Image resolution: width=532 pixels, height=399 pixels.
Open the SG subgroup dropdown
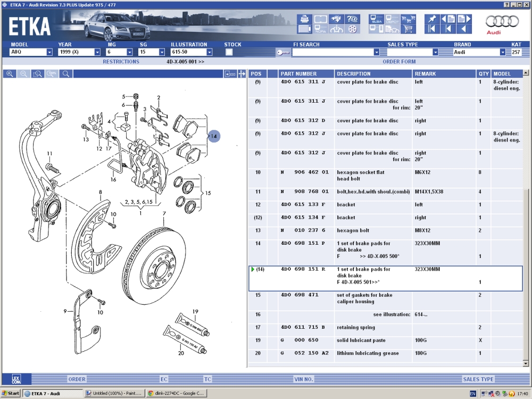(162, 52)
